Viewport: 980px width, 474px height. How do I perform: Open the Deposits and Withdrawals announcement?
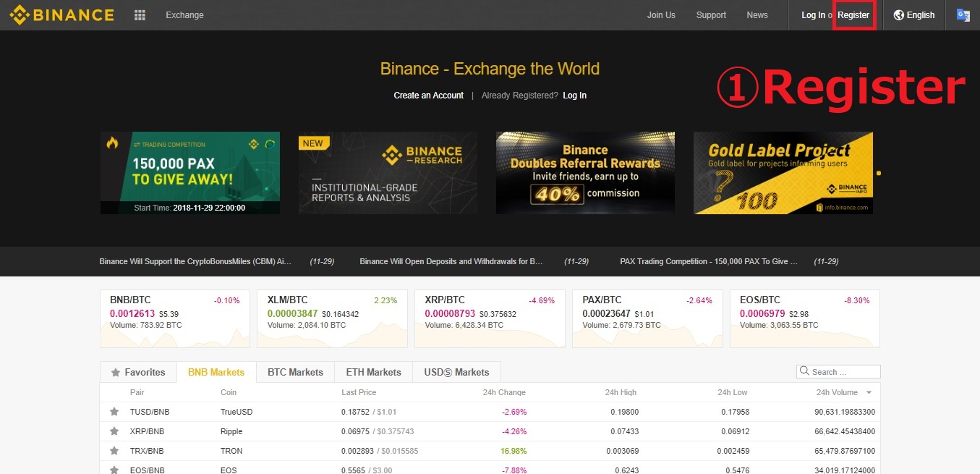click(x=451, y=261)
